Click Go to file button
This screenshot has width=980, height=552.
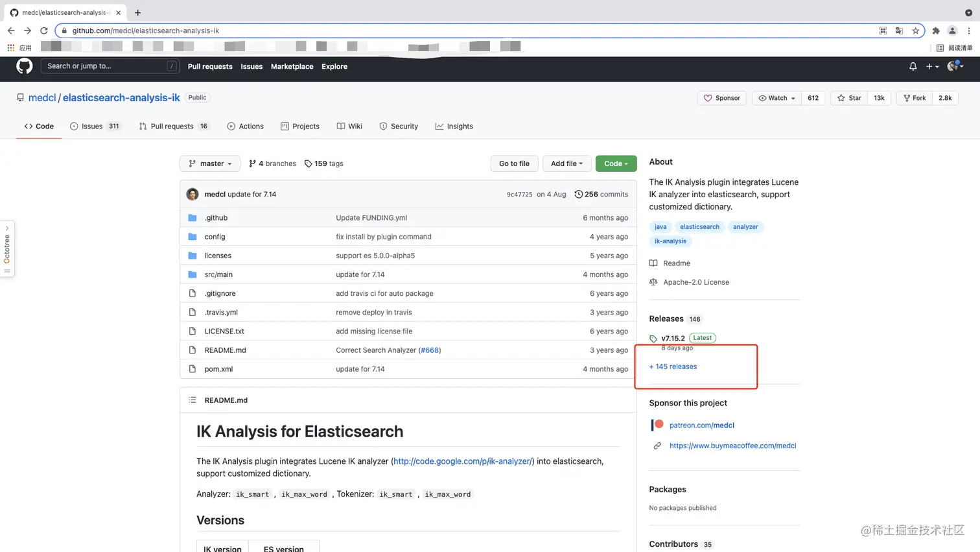pos(514,163)
